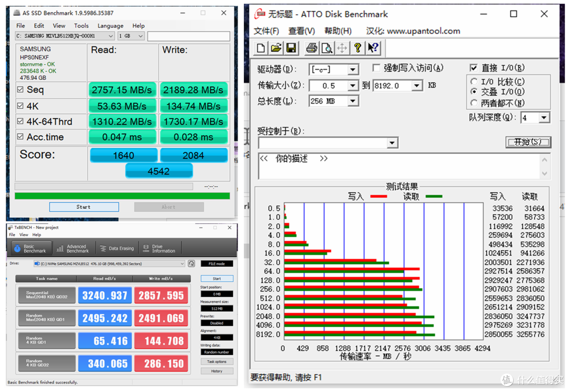This screenshot has height=392, width=569.
Task: Click the Start button in TxBENCH
Action: (217, 279)
